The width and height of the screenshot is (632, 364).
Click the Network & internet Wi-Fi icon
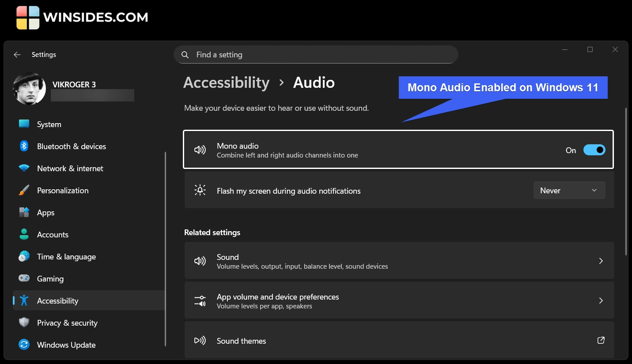pyautogui.click(x=24, y=168)
